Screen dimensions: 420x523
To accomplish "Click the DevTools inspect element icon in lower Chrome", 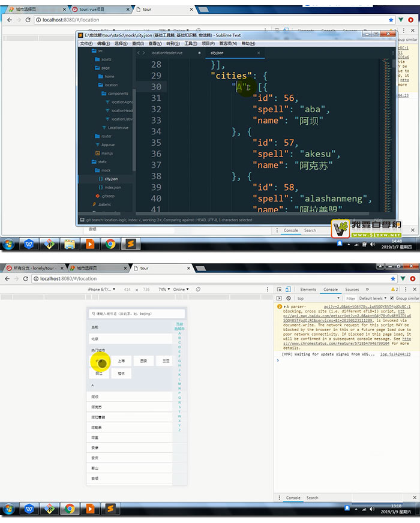I will (x=280, y=290).
